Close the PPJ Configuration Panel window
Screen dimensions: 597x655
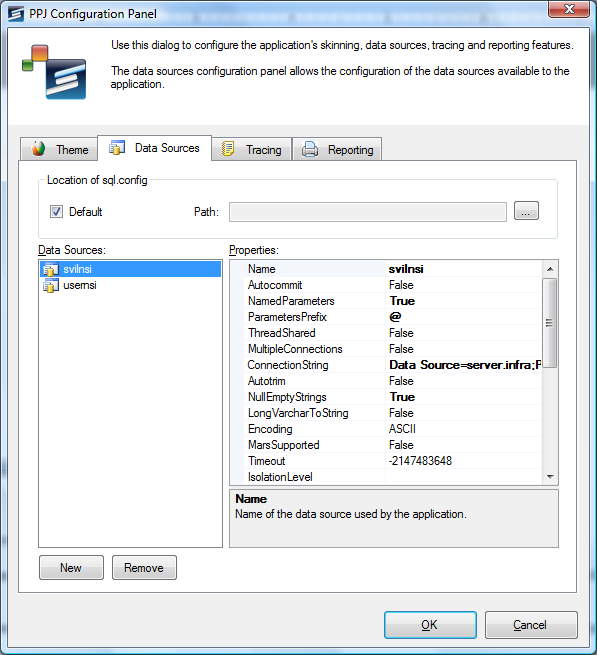(x=569, y=9)
